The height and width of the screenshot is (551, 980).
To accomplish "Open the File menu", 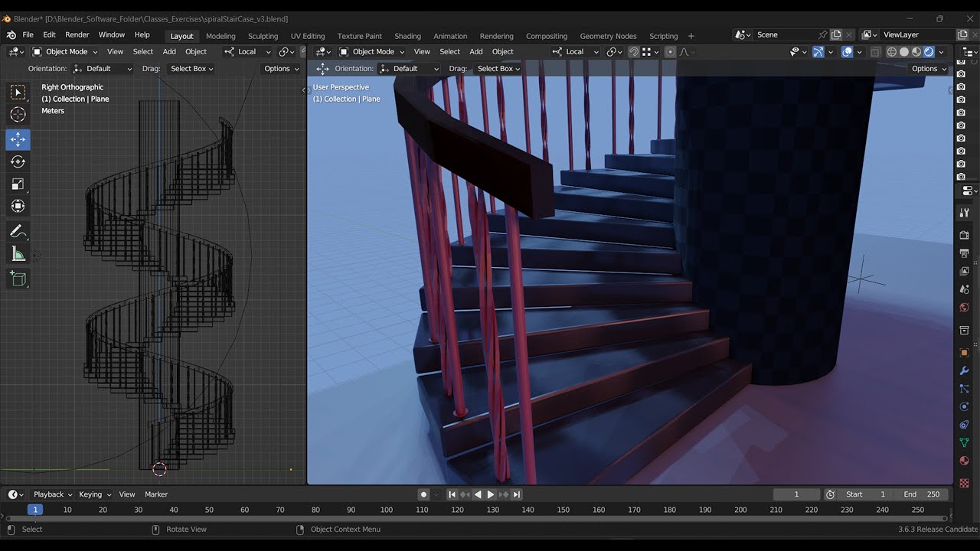I will [28, 35].
